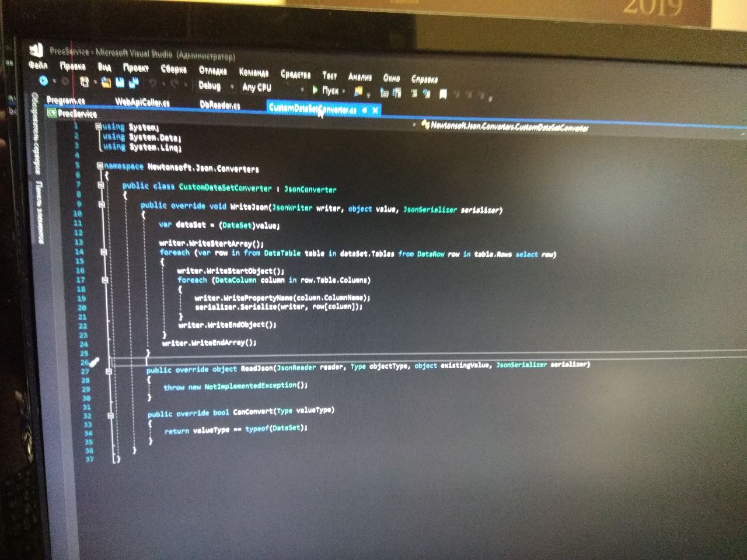Click the Redo toolbar icon
The width and height of the screenshot is (747, 560).
point(174,85)
